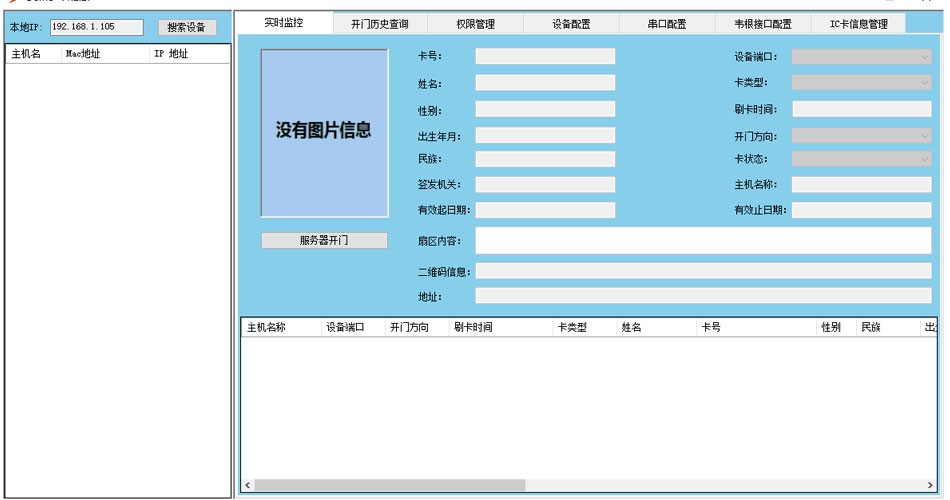The height and width of the screenshot is (500, 950).
Task: Switch to the 开门历史查询 tab
Action: tap(379, 24)
